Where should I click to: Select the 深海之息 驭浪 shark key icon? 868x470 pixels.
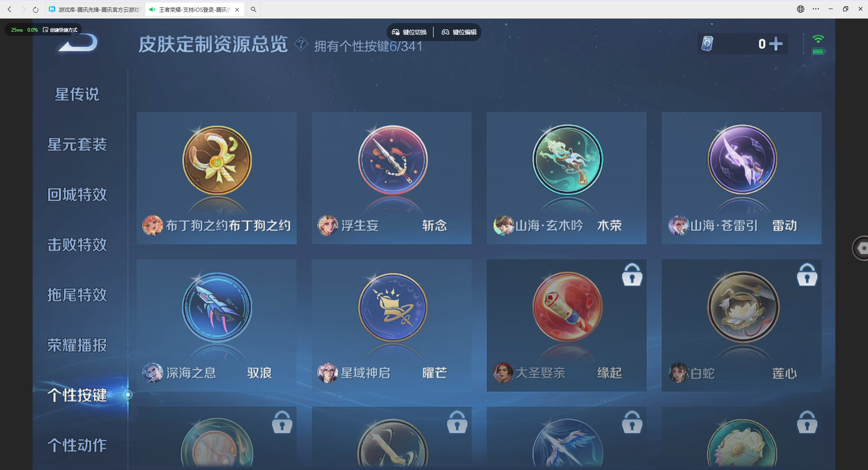(217, 308)
